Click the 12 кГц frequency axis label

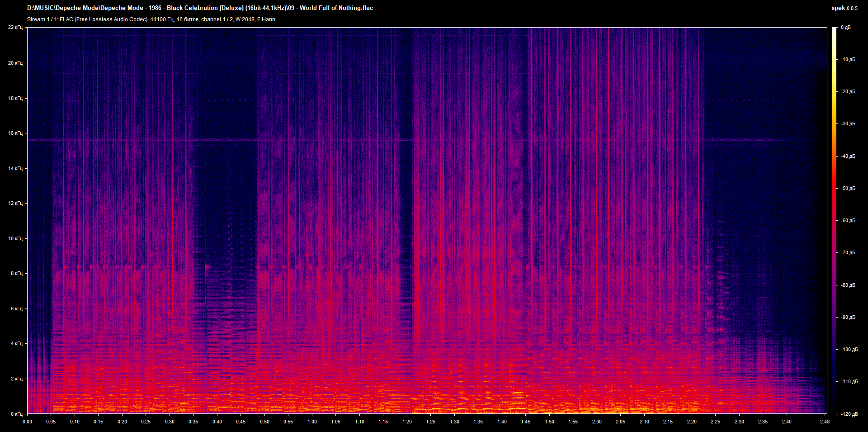coord(15,203)
